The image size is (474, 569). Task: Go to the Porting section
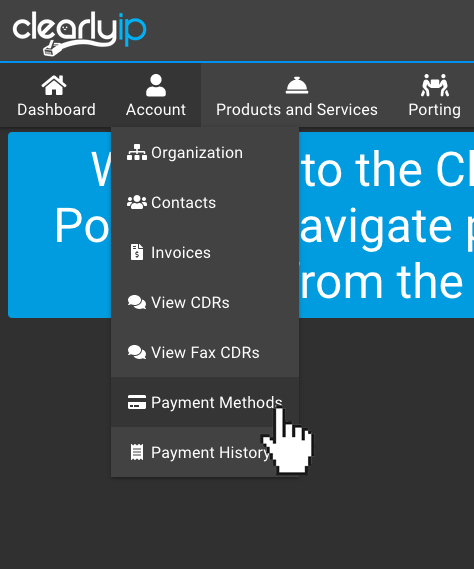[x=434, y=95]
